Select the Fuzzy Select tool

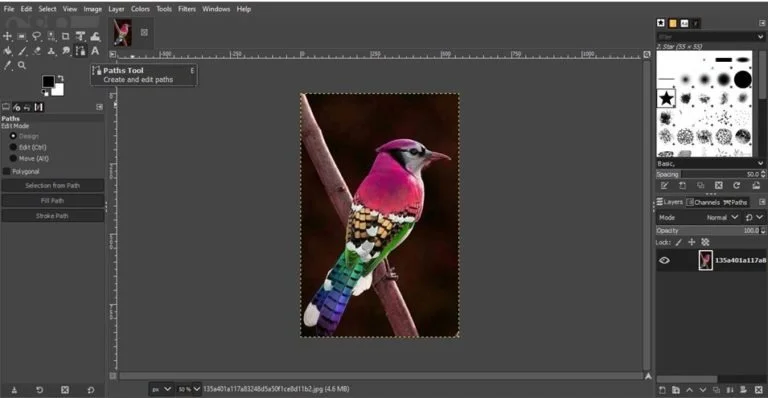pos(51,36)
